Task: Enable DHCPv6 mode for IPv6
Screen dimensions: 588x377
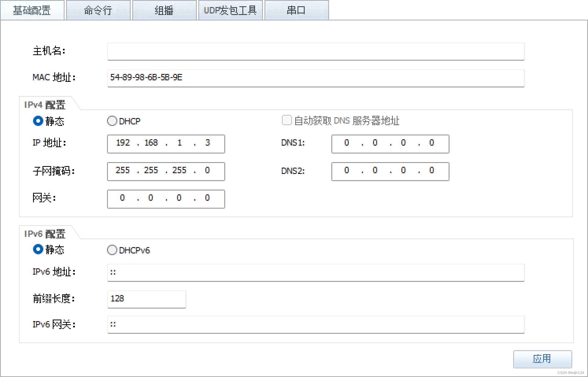Action: point(112,250)
